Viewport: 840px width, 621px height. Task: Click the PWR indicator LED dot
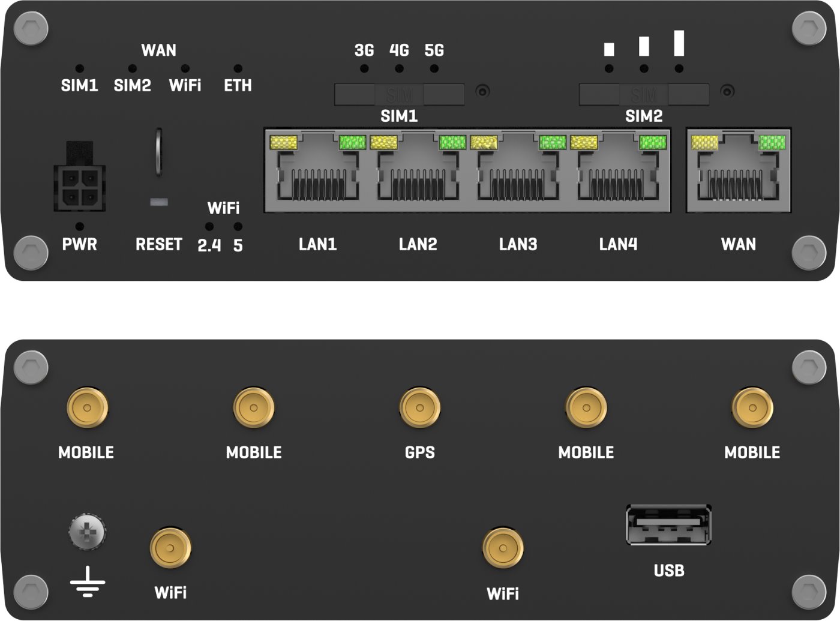coord(79,227)
